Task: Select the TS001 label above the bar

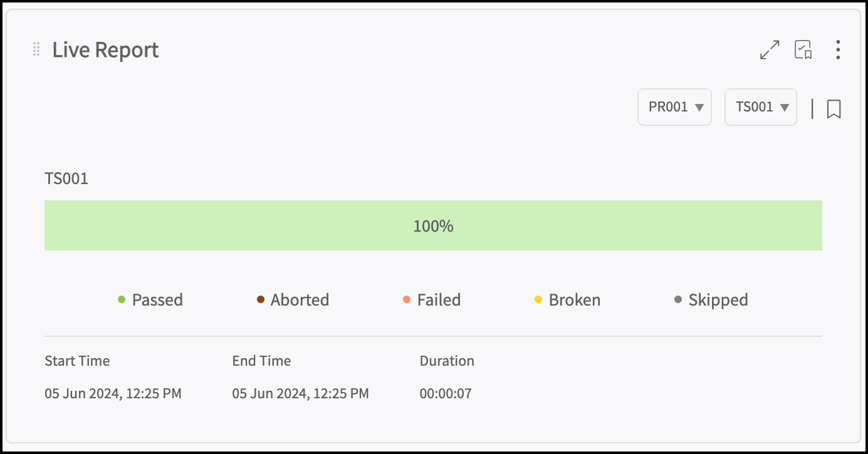Action: tap(66, 179)
